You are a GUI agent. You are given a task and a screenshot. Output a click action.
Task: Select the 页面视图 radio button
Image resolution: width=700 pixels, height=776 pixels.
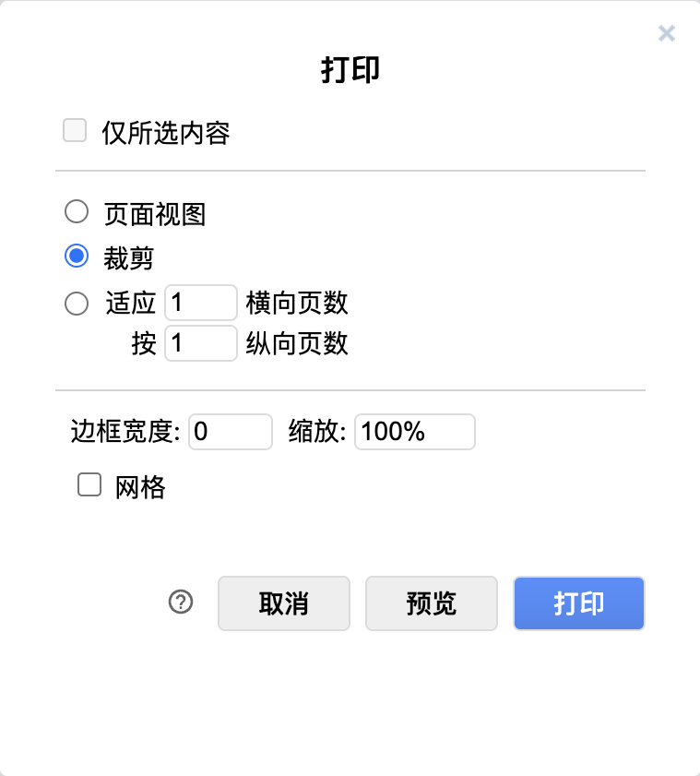tap(77, 213)
